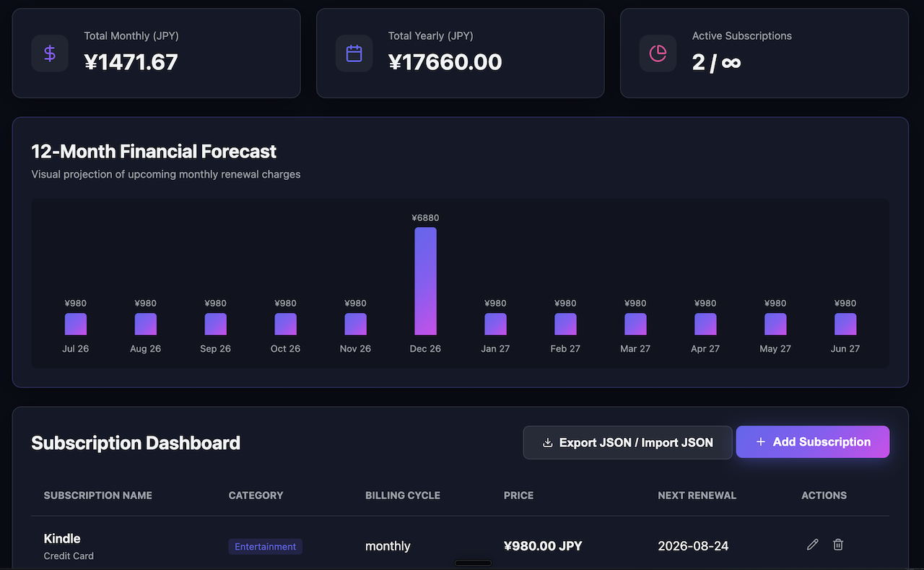Viewport: 924px width, 570px height.
Task: Click the download icon on Export JSON button
Action: click(548, 442)
